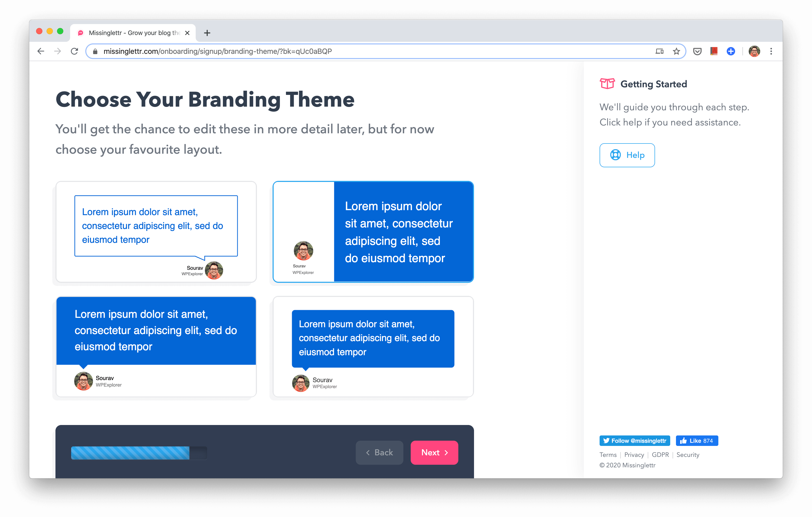Click the Back button to return
This screenshot has width=812, height=517.
pyautogui.click(x=379, y=452)
